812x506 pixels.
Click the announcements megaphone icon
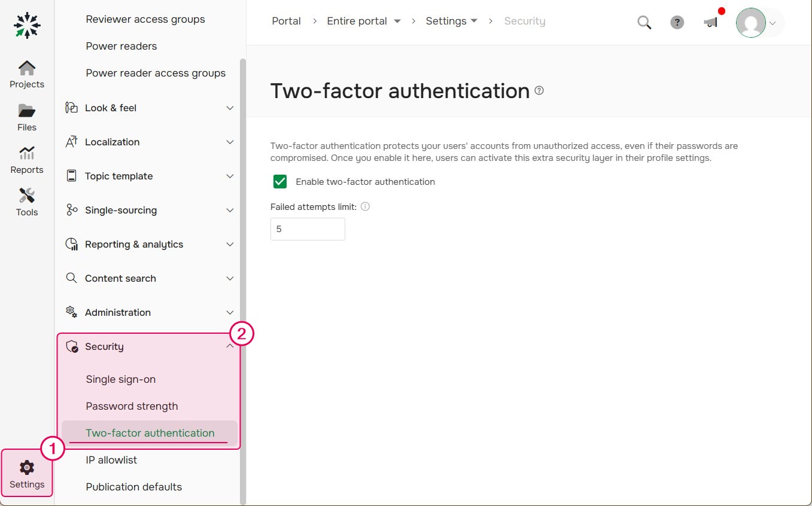(710, 22)
